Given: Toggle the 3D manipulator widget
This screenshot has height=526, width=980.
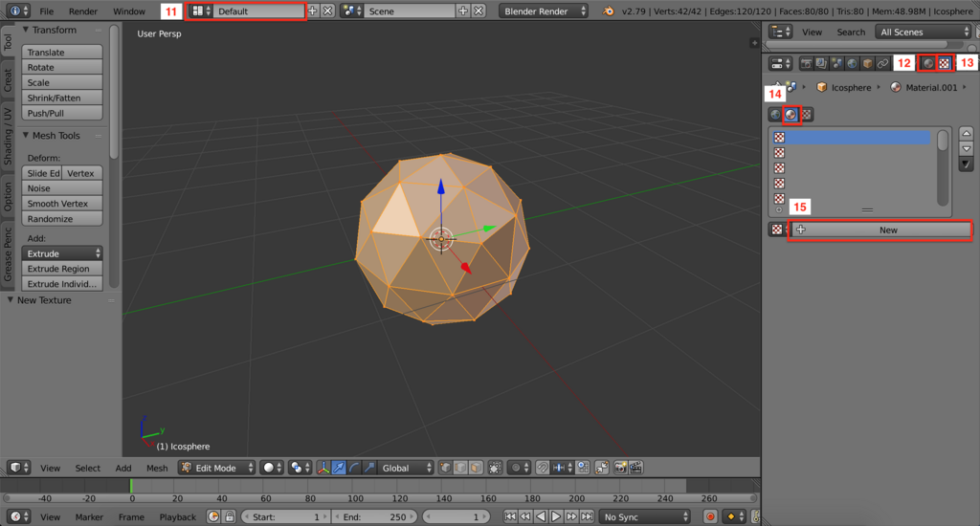Looking at the screenshot, I should (323, 468).
